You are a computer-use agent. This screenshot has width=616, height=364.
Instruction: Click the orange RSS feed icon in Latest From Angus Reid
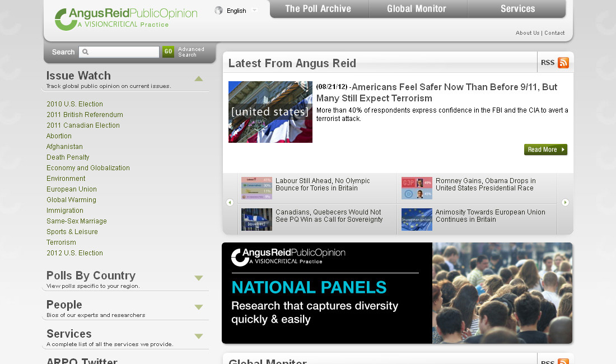click(563, 62)
